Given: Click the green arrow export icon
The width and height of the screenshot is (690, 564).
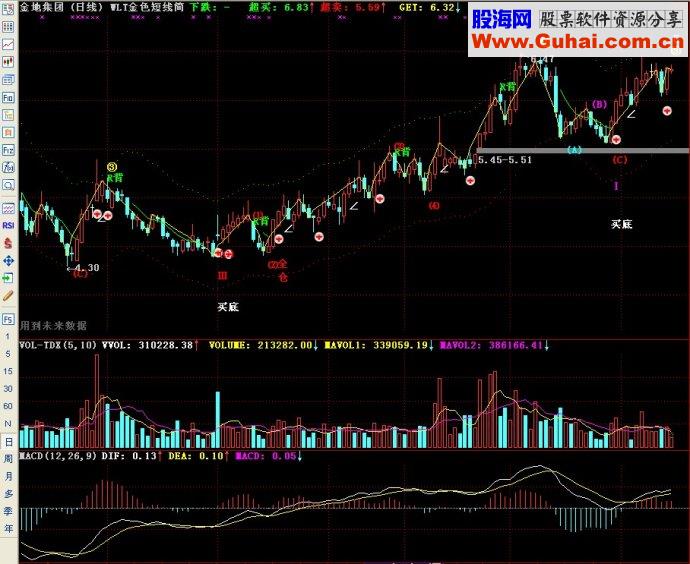Looking at the screenshot, I should click(x=8, y=278).
